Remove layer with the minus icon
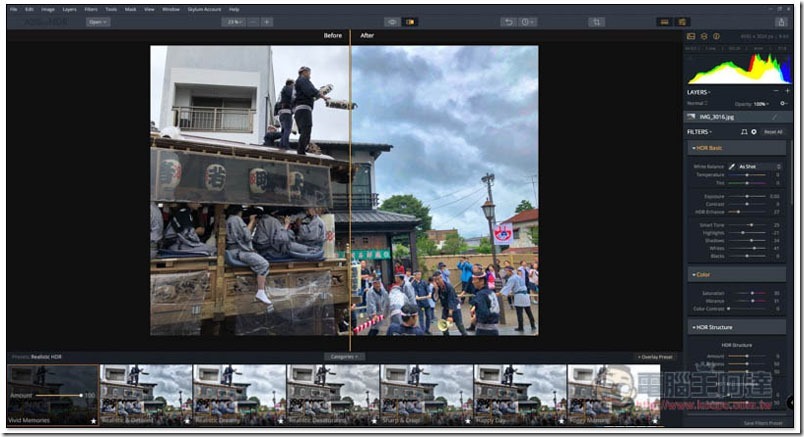 776,91
